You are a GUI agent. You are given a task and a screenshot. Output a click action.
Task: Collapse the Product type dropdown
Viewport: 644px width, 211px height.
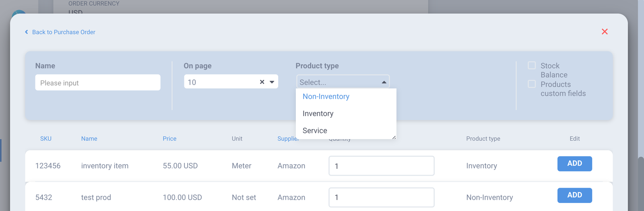coord(384,82)
